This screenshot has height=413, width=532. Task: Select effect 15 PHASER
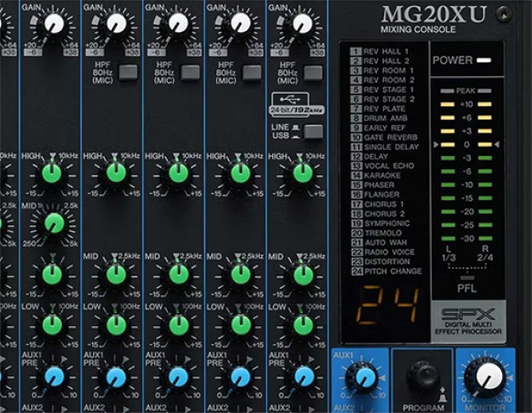[372, 185]
